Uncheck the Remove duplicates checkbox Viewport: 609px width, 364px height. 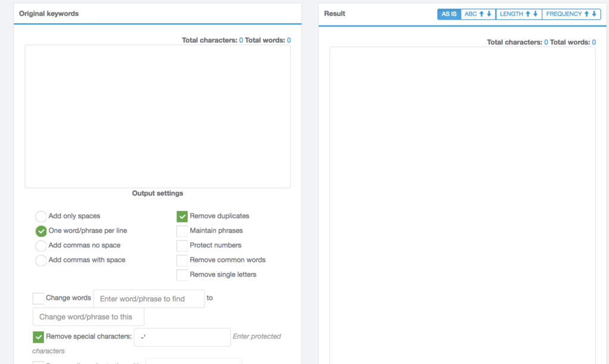point(182,216)
